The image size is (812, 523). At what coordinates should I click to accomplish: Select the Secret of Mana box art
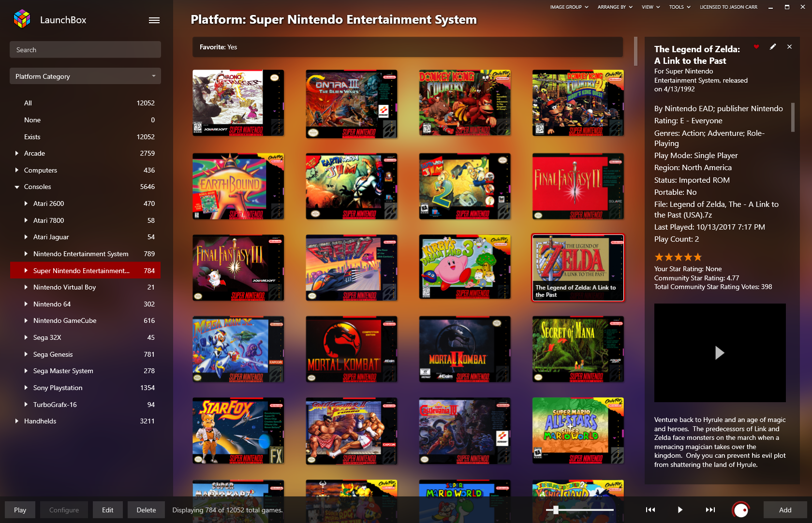click(x=578, y=349)
